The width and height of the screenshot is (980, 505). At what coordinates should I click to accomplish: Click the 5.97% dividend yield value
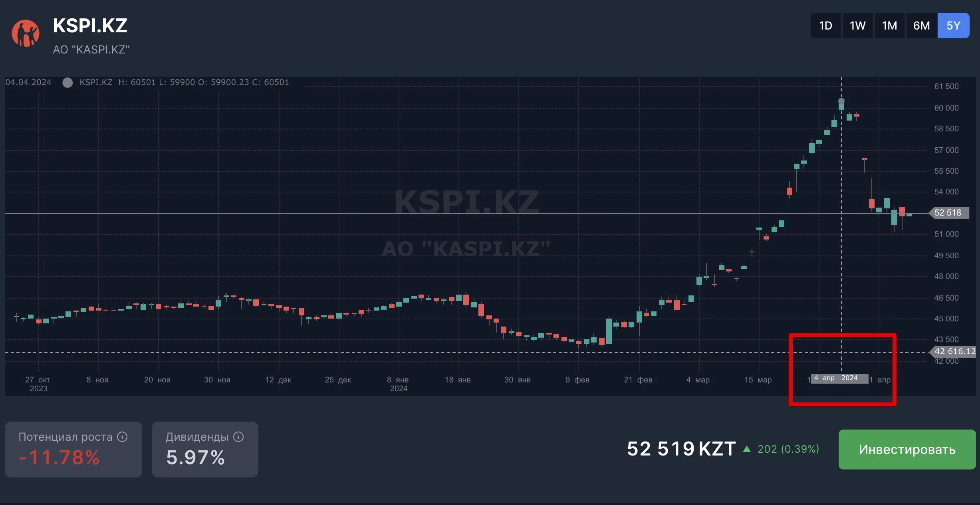(x=195, y=457)
